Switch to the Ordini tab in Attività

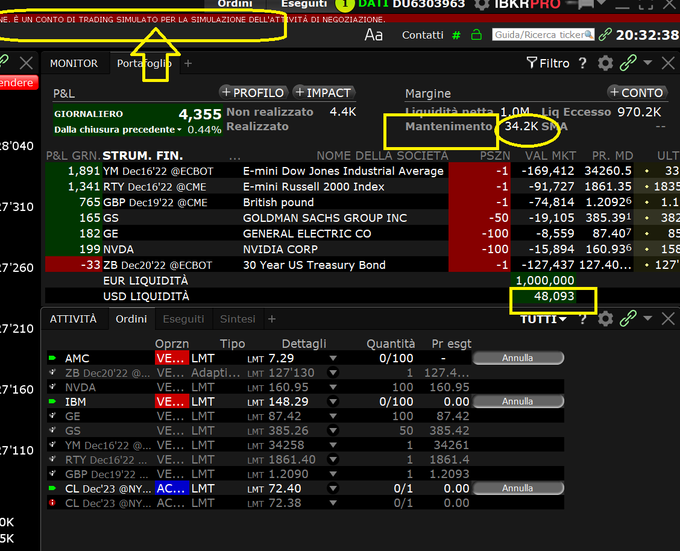click(131, 319)
